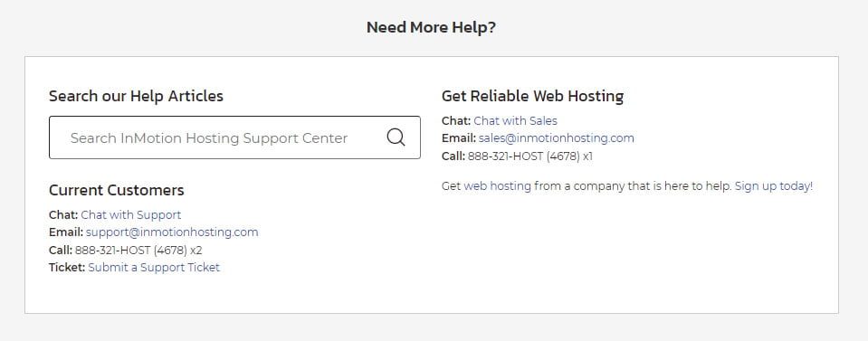
Task: Click the Sign up today! link
Action: [x=774, y=186]
